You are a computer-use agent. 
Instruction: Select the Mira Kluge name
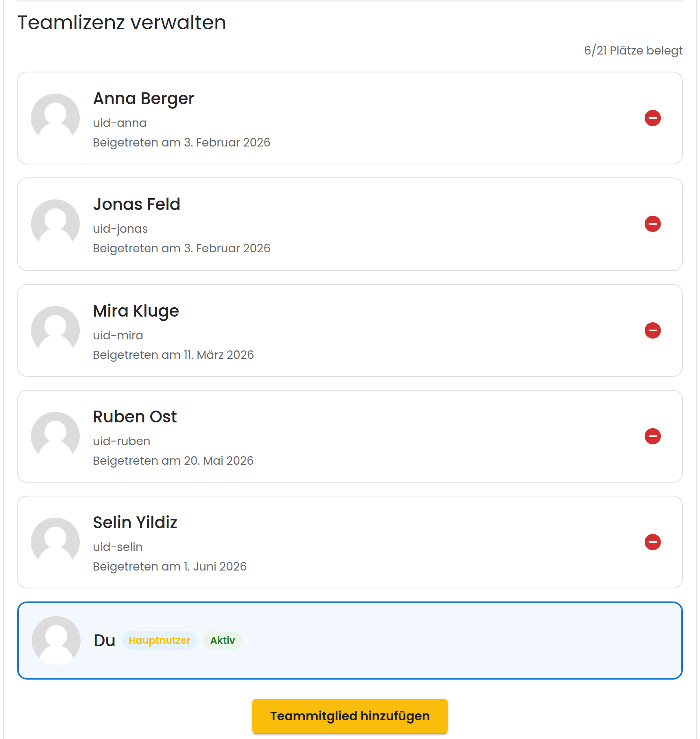point(136,311)
